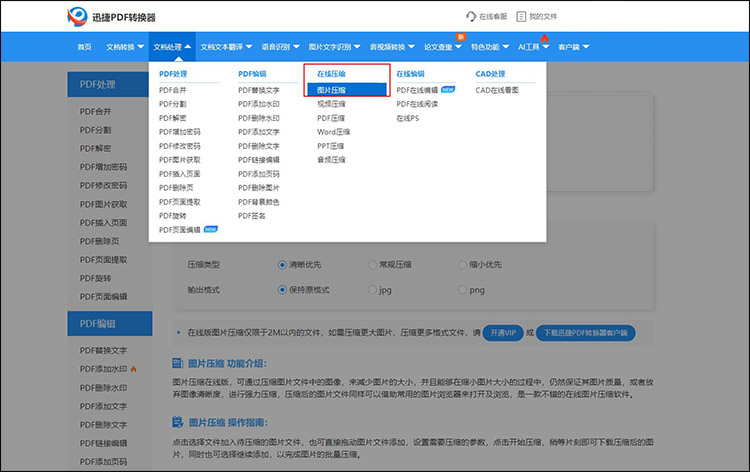
Task: Choose PDF压缩 menu entry
Action: [x=331, y=118]
